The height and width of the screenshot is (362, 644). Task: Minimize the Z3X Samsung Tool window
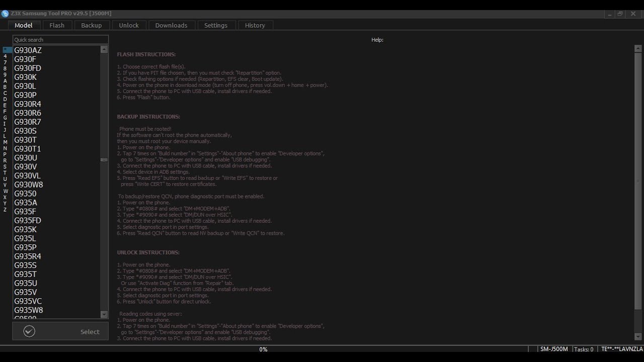(x=609, y=14)
